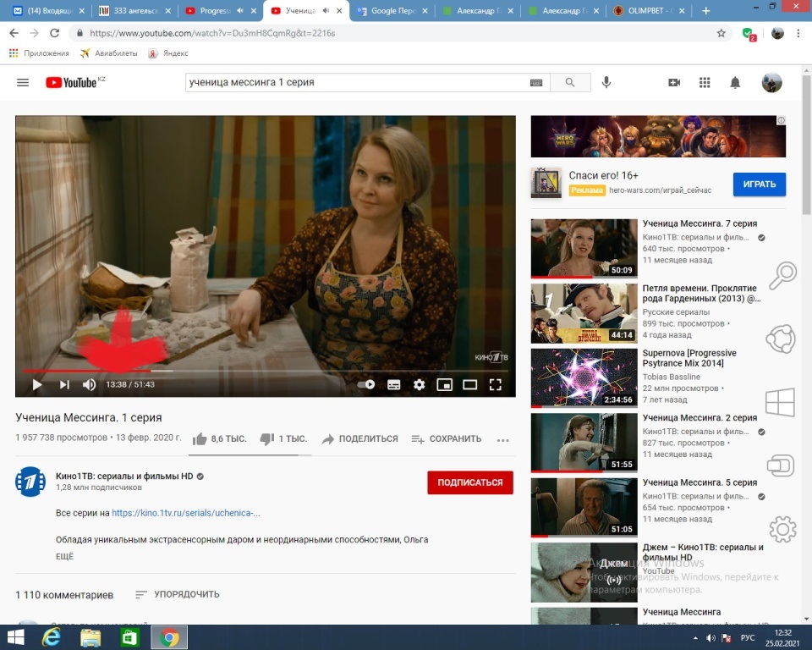Switch to miniplayer mode
This screenshot has height=650, width=812.
click(x=444, y=384)
